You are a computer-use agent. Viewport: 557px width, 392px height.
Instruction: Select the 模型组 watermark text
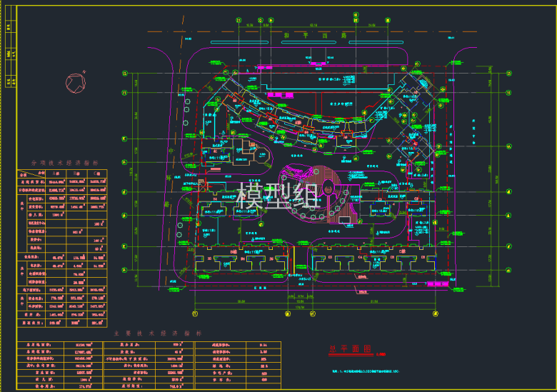[x=278, y=196]
